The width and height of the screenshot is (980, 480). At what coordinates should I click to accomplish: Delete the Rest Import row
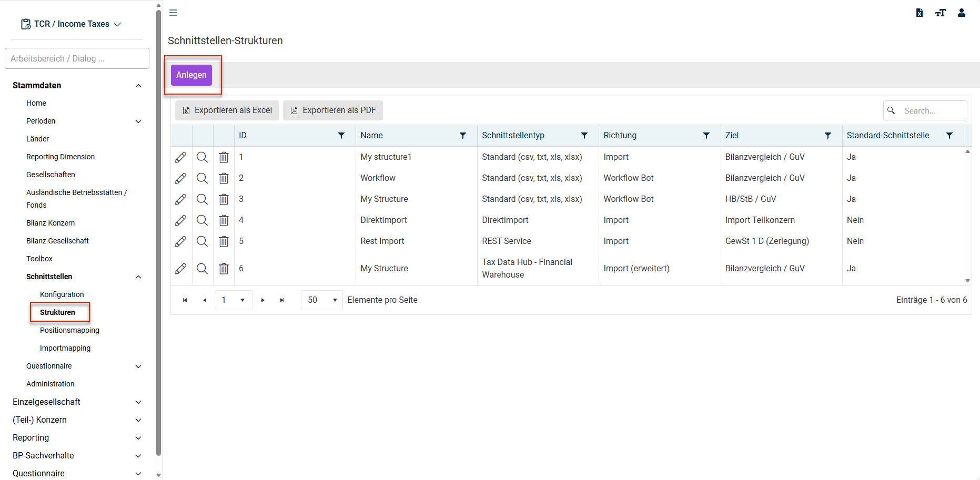(224, 241)
